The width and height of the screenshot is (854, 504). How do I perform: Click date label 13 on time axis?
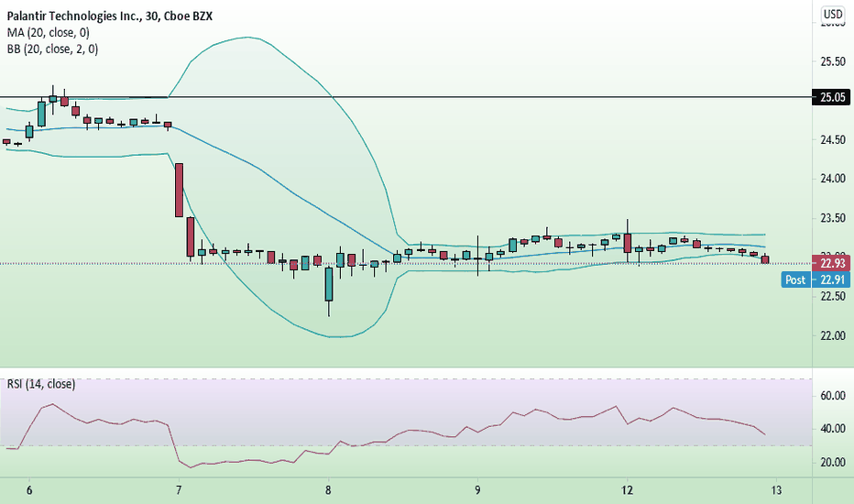point(776,490)
